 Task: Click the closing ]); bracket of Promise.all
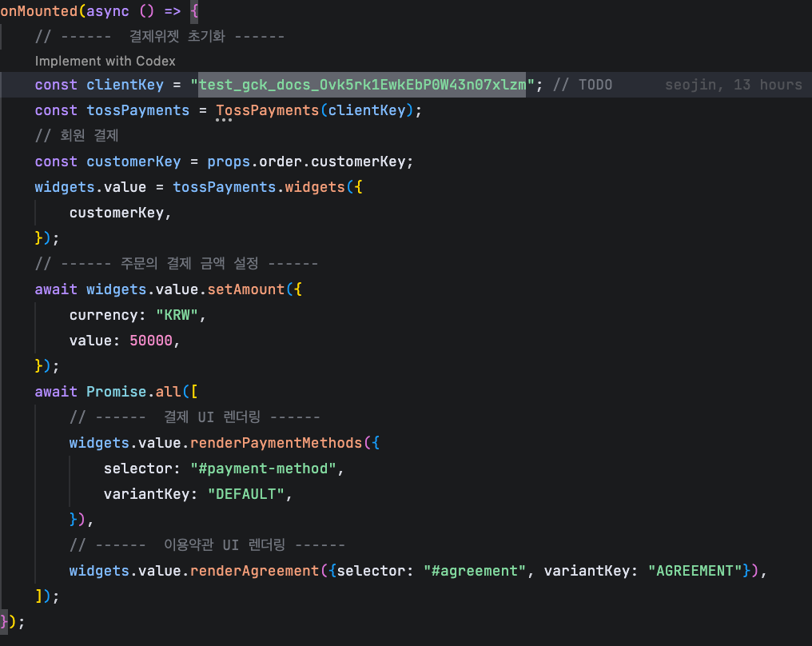(x=47, y=596)
